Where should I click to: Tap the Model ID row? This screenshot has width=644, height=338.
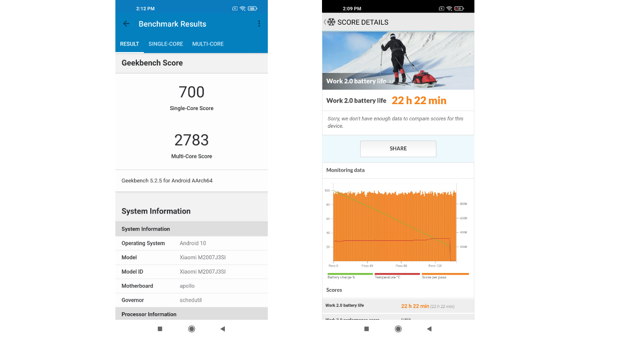tap(192, 271)
